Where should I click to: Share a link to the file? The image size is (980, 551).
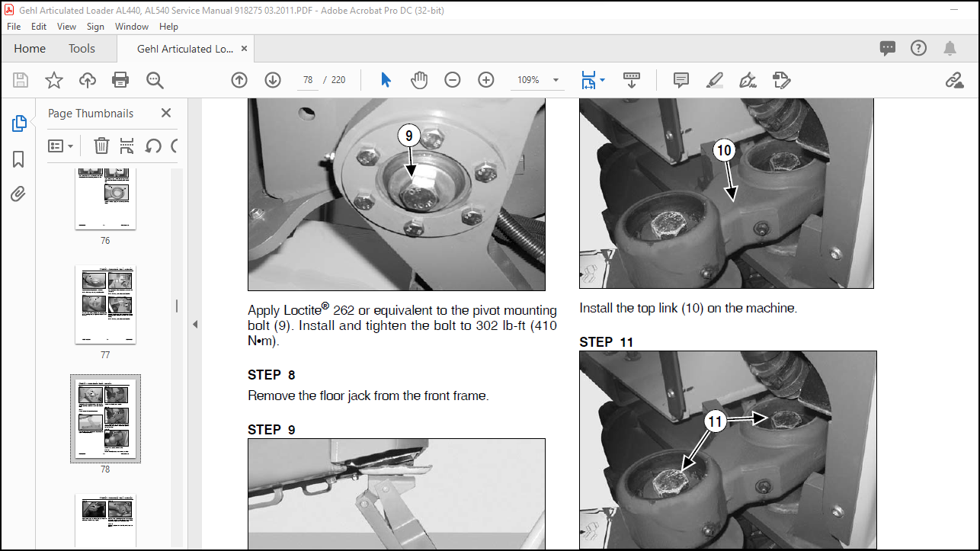pos(954,80)
